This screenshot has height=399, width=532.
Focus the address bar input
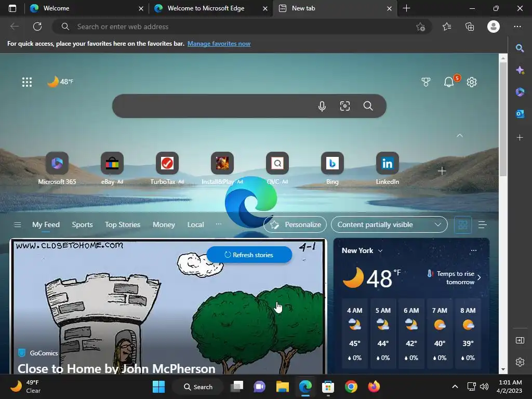click(241, 26)
